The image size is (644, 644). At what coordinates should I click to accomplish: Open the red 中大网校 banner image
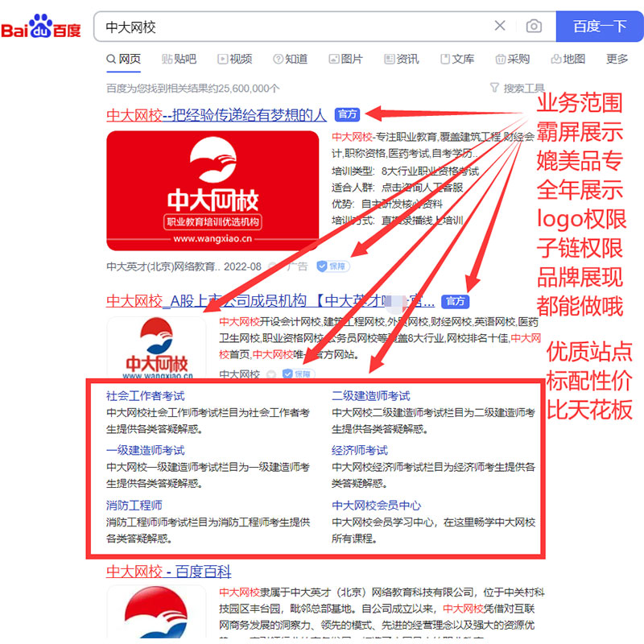click(213, 191)
